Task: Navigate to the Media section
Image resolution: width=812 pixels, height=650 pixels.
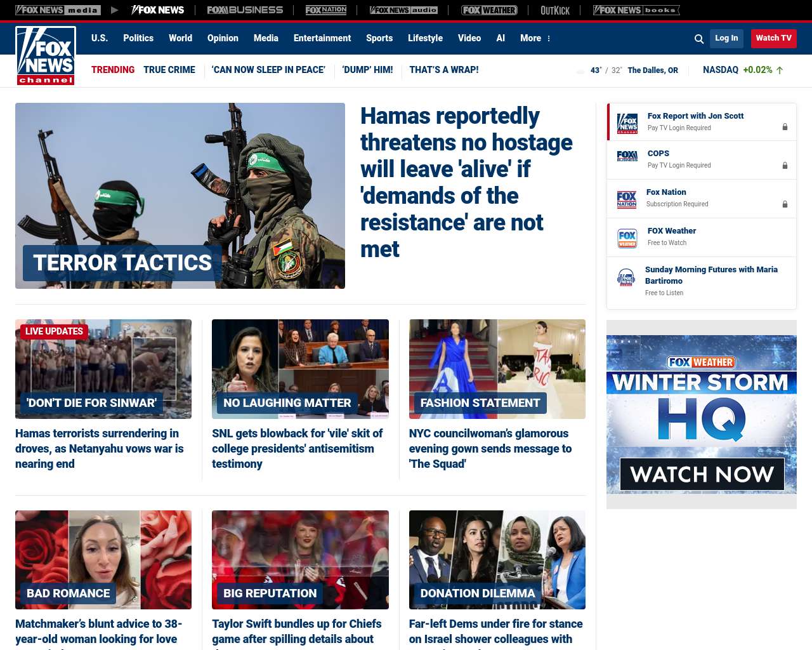Action: (266, 38)
